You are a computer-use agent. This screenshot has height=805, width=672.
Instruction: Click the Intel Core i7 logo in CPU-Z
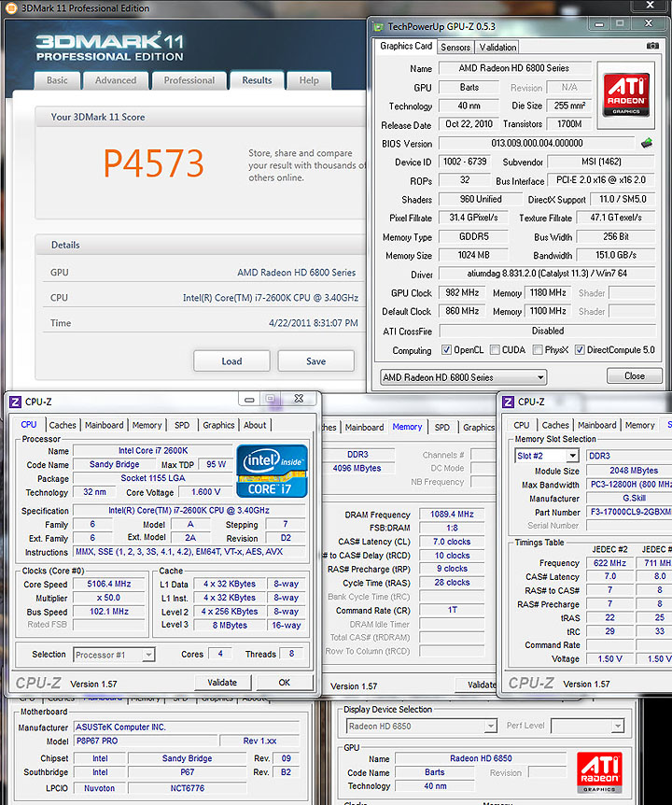coord(272,472)
